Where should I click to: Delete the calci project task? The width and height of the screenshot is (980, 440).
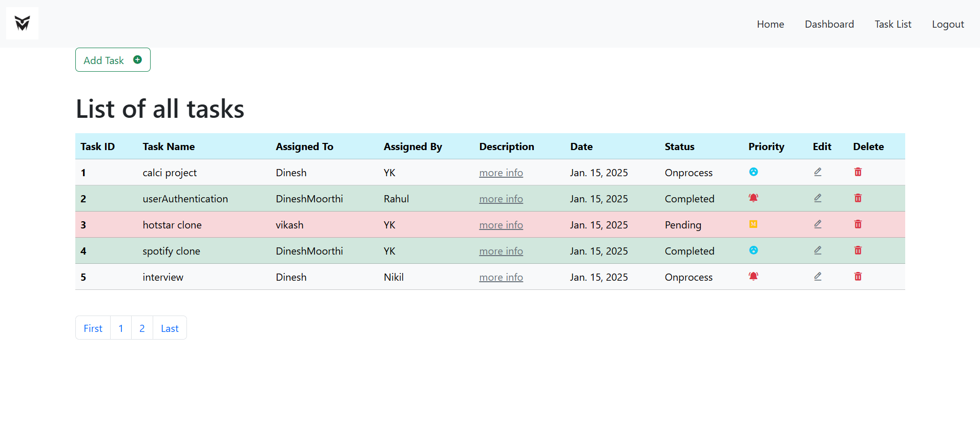(858, 172)
